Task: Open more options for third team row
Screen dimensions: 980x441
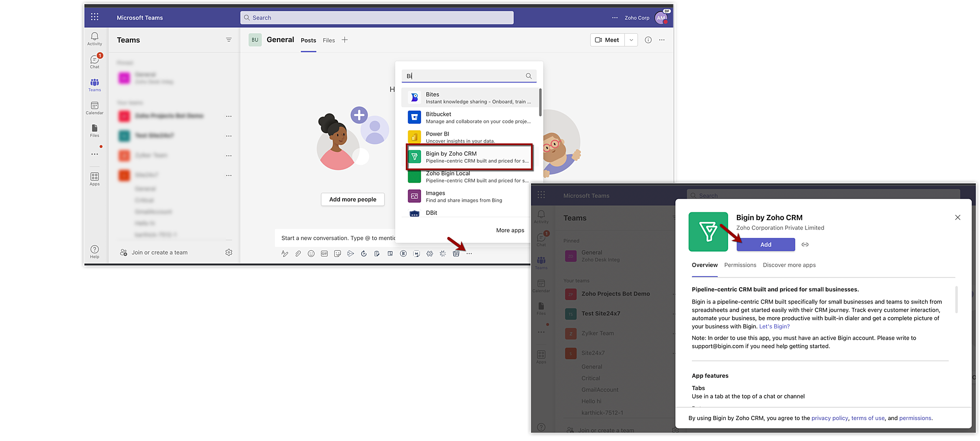Action: point(229,156)
